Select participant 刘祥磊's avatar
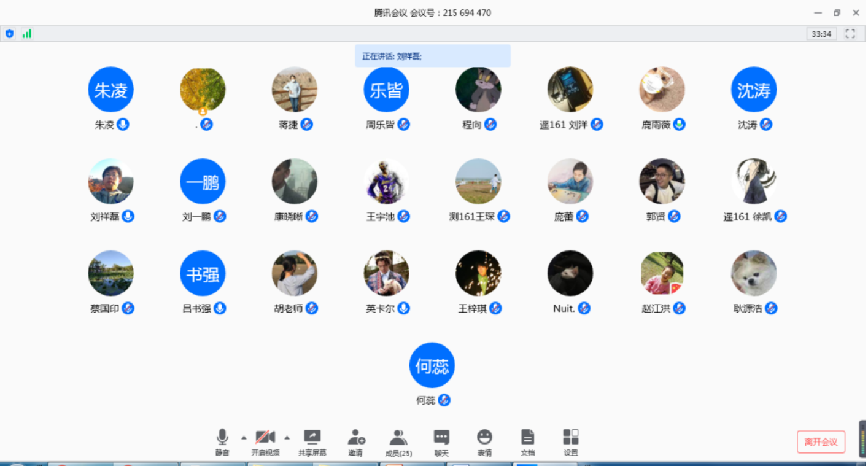868x466 pixels. pos(110,181)
